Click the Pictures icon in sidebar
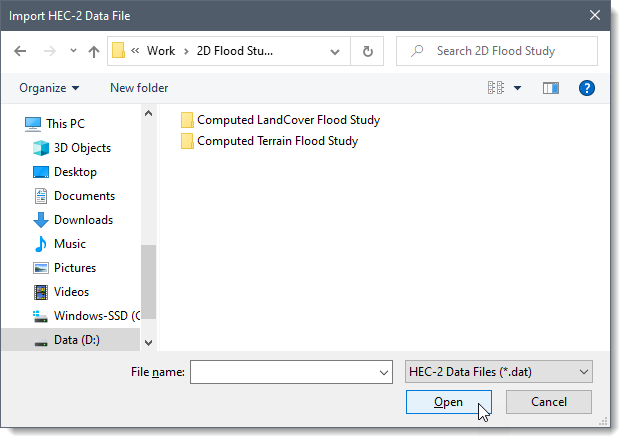Screen dimensions: 624x440 coord(41,268)
